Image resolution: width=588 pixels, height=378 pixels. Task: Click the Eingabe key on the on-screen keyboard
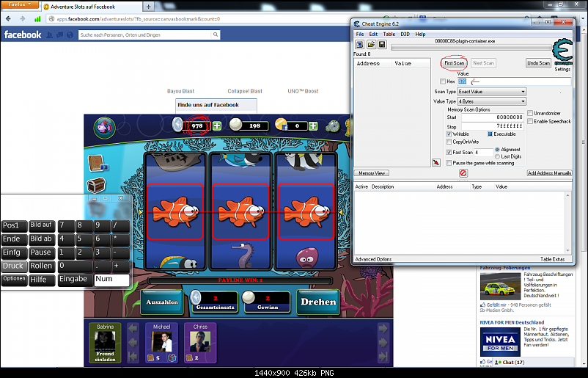pyautogui.click(x=74, y=280)
